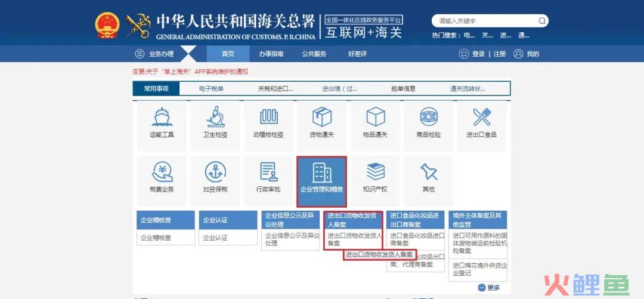Click 进出口货物收发货人备案 blue header
644x299 pixels.
pyautogui.click(x=353, y=220)
